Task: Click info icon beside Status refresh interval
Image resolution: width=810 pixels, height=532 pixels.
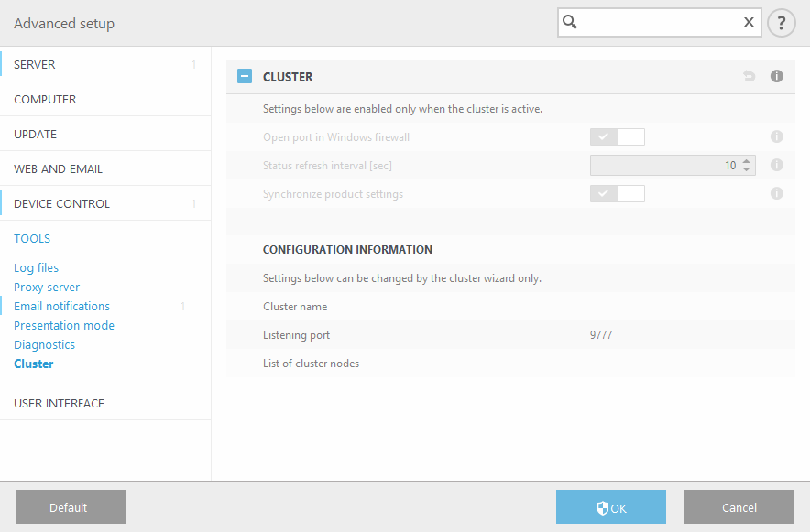Action: click(x=776, y=165)
